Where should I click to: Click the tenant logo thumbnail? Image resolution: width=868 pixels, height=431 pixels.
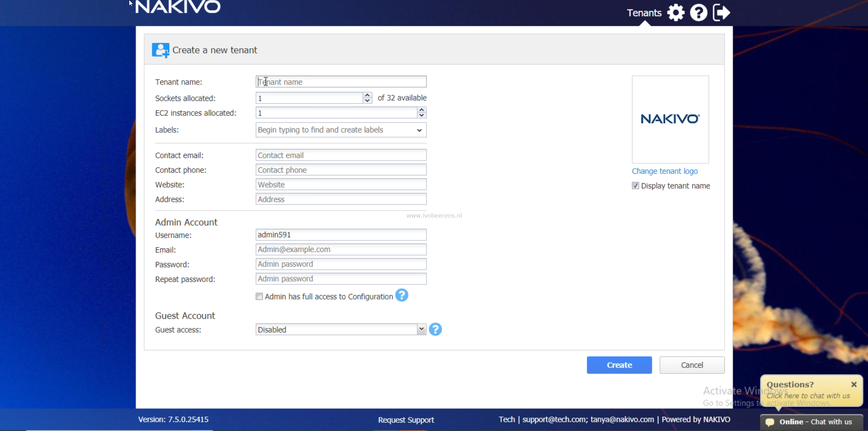[670, 120]
